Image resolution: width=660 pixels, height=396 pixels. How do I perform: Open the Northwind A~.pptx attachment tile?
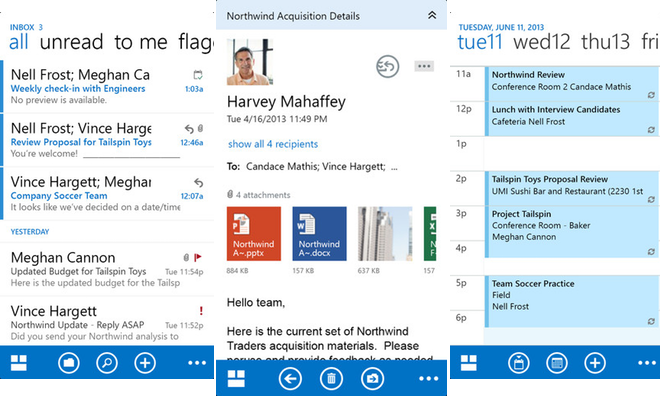pyautogui.click(x=254, y=234)
